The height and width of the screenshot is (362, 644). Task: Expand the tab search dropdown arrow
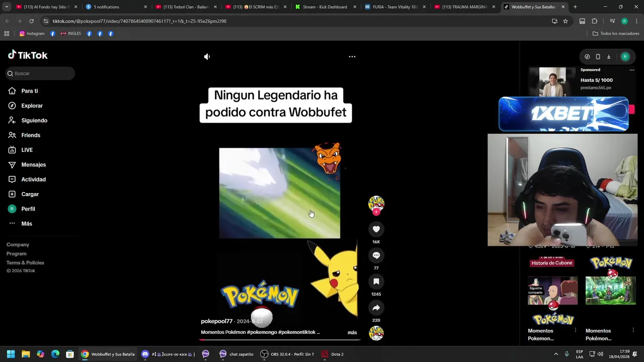click(x=6, y=7)
